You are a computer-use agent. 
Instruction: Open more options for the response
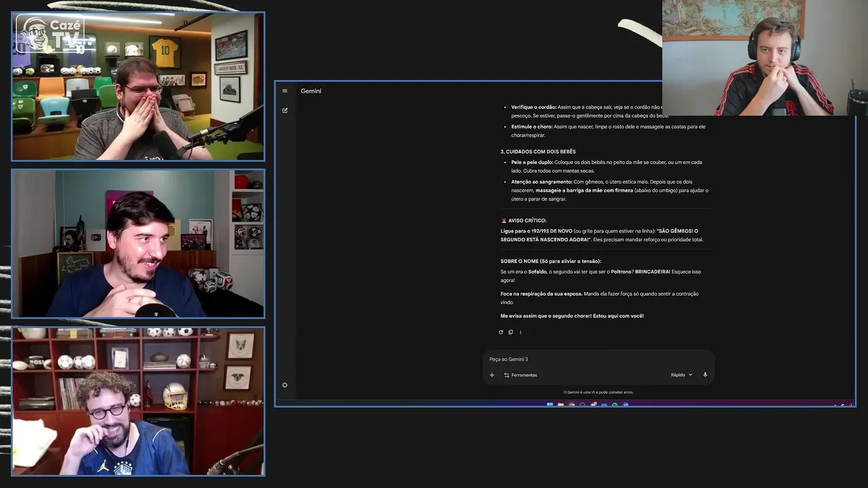pyautogui.click(x=520, y=332)
